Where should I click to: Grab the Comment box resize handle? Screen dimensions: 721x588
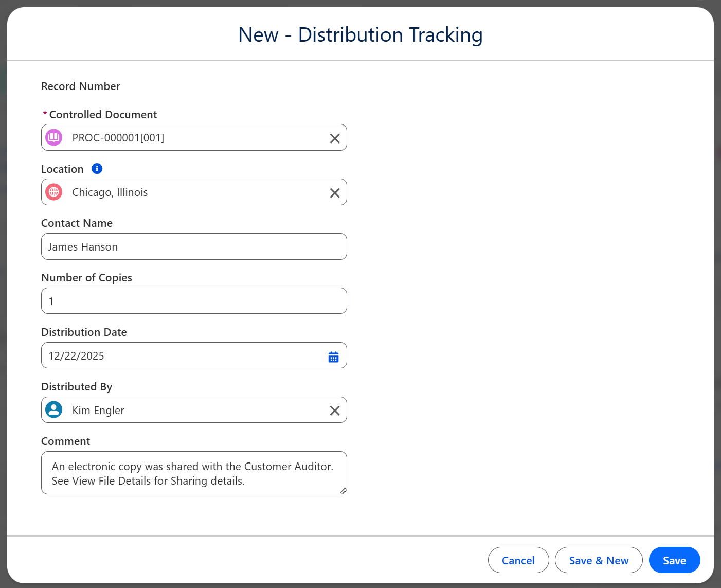point(343,491)
